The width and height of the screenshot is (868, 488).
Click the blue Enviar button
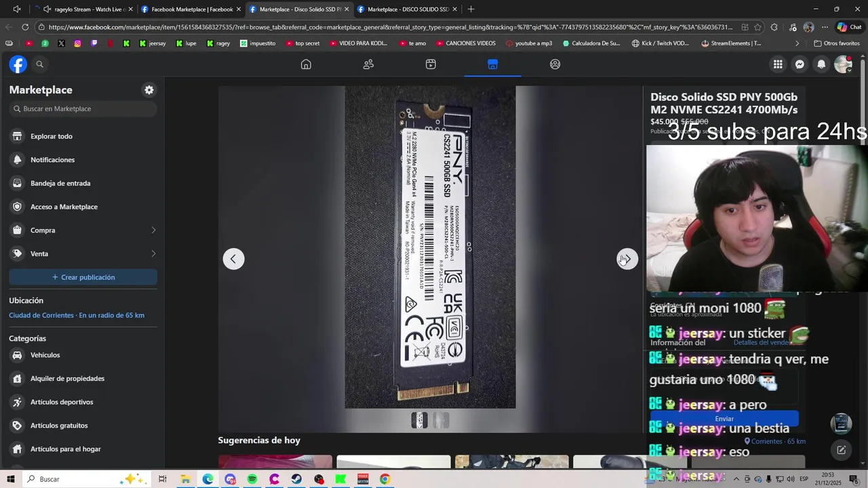[x=724, y=419]
